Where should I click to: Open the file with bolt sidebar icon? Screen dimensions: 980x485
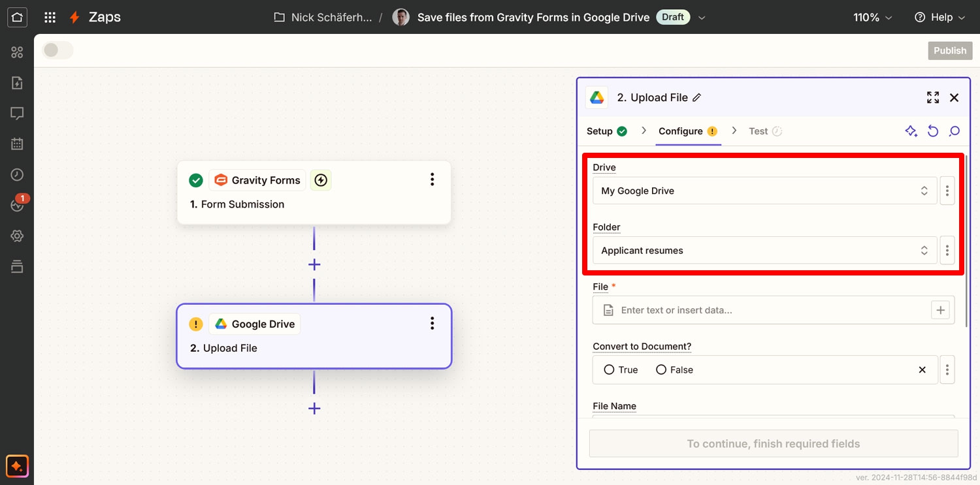tap(17, 83)
